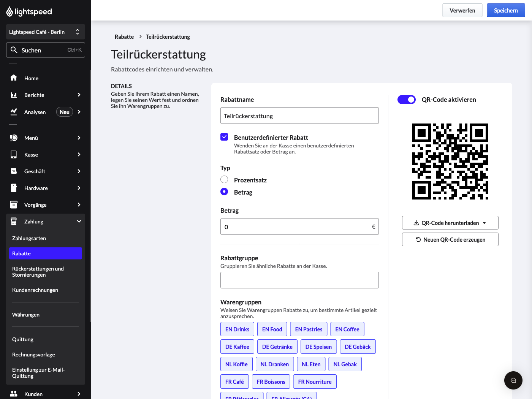Click the Berichte bar chart icon
The width and height of the screenshot is (532, 399).
14,95
